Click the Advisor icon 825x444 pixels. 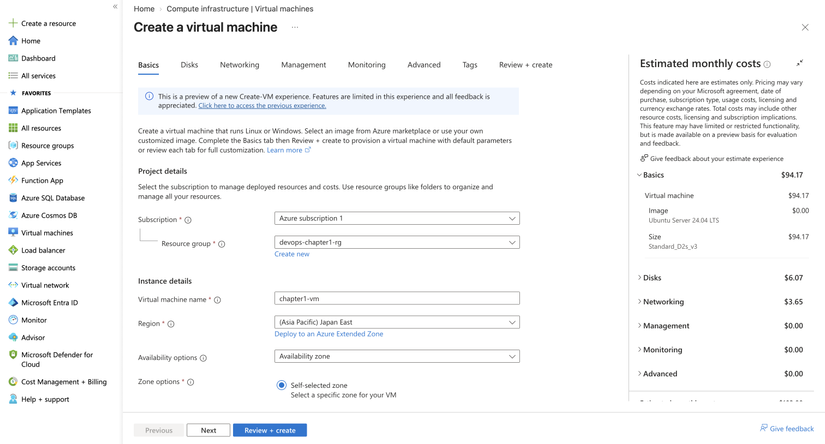(x=13, y=337)
